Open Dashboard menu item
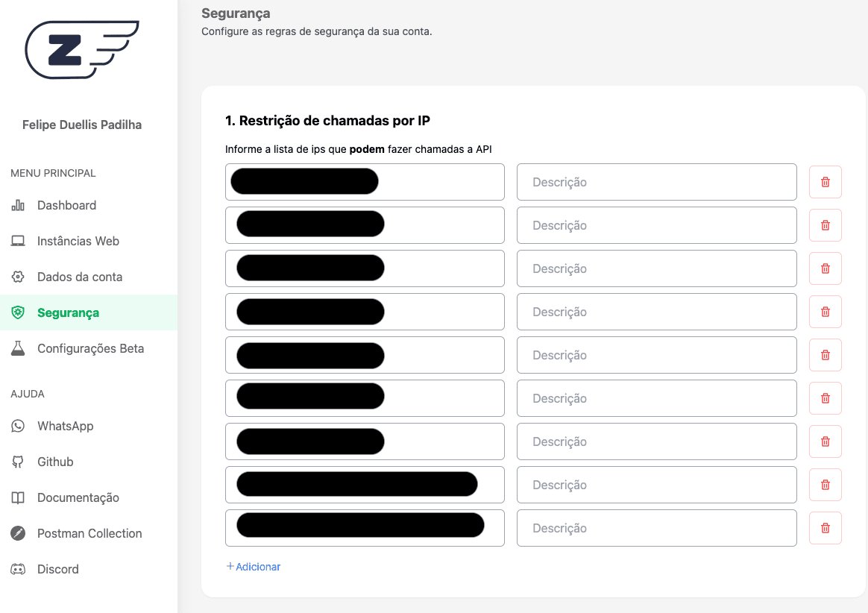Viewport: 868px width, 613px height. click(66, 205)
